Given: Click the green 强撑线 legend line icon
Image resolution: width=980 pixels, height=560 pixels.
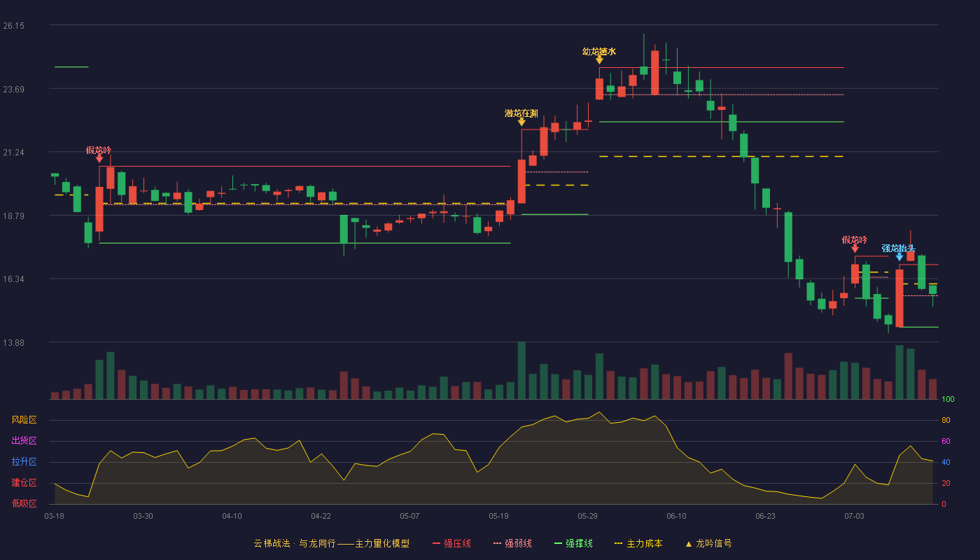Looking at the screenshot, I should coord(558,543).
